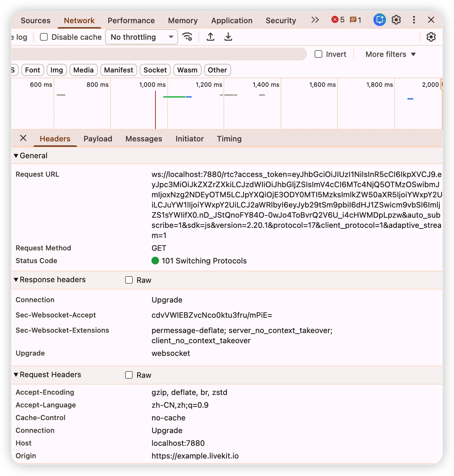Toggle the Disable cache checkbox

pos(44,37)
